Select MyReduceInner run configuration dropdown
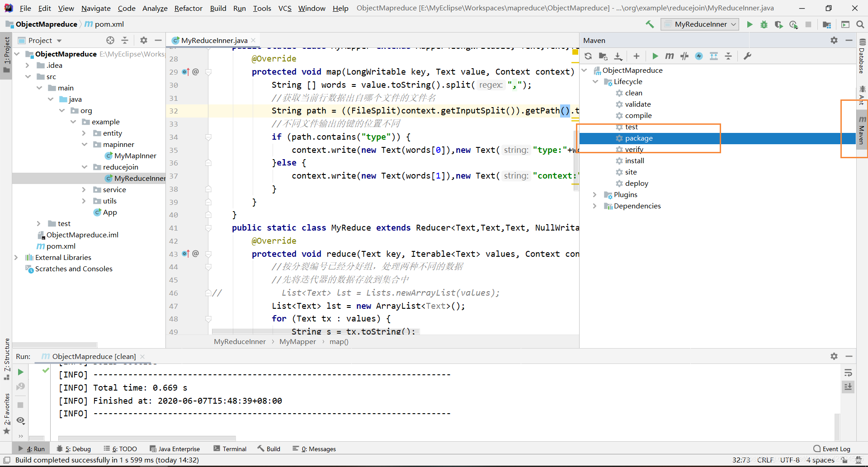Image resolution: width=868 pixels, height=467 pixels. point(700,24)
